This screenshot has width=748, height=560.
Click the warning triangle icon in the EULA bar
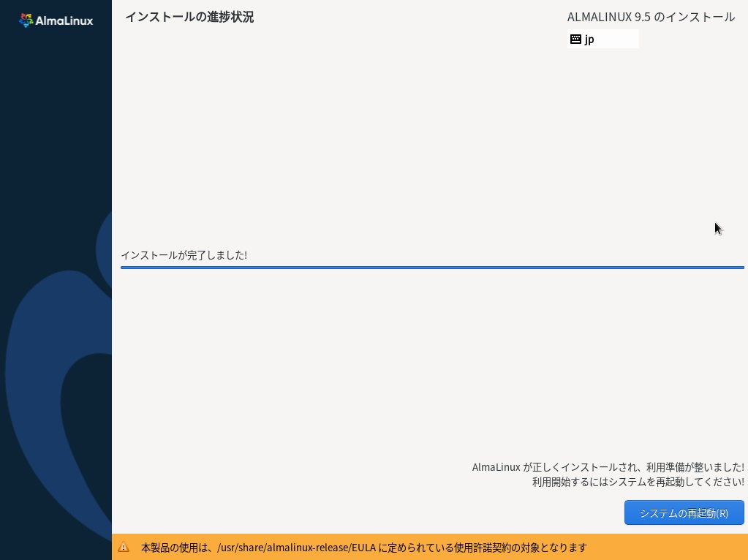[x=124, y=547]
